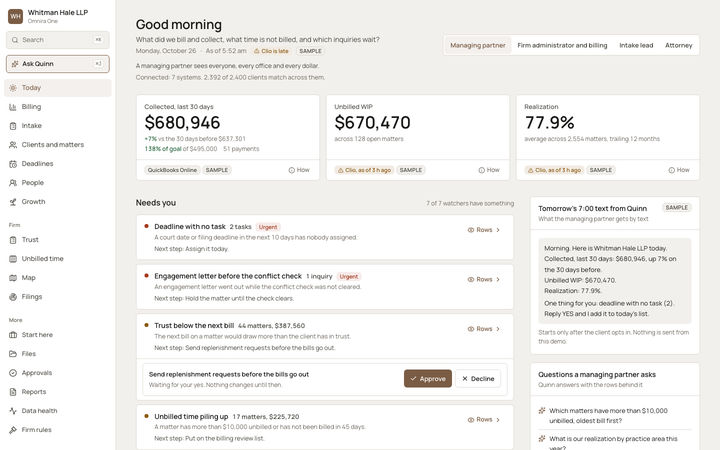Show Rows for Engagement letter before conflict check
720x450 pixels.
click(x=484, y=279)
